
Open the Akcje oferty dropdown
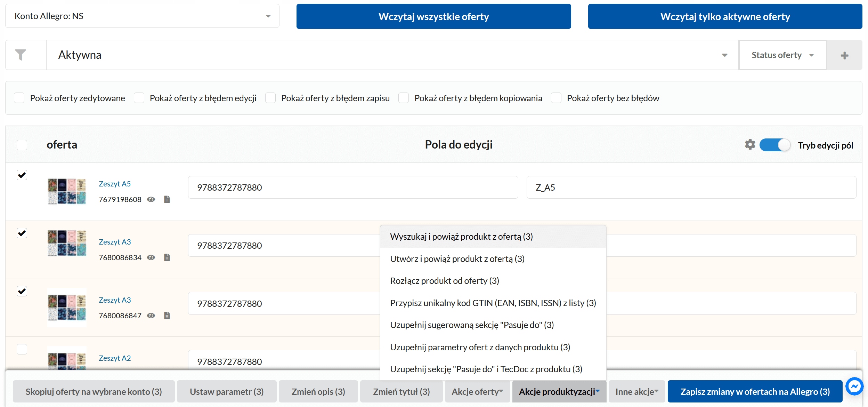coord(477,392)
